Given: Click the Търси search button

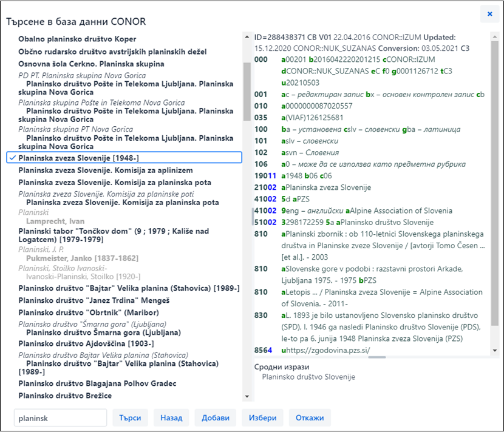Looking at the screenshot, I should coord(130,417).
